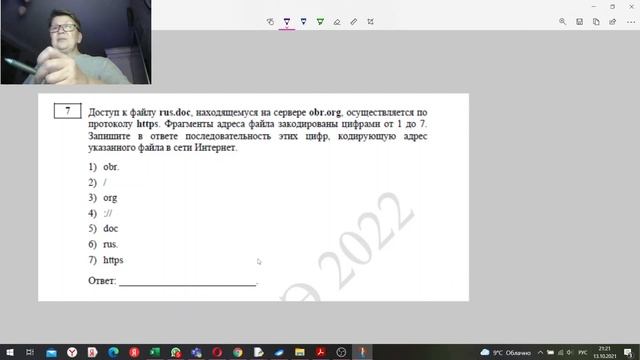Open File Explorer from the taskbar
The image size is (640, 360).
click(300, 352)
